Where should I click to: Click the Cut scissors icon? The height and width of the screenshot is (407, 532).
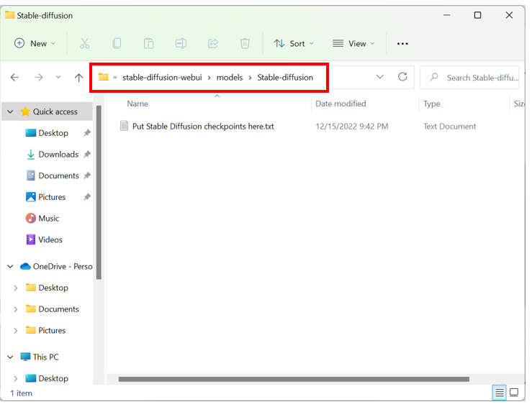click(84, 44)
